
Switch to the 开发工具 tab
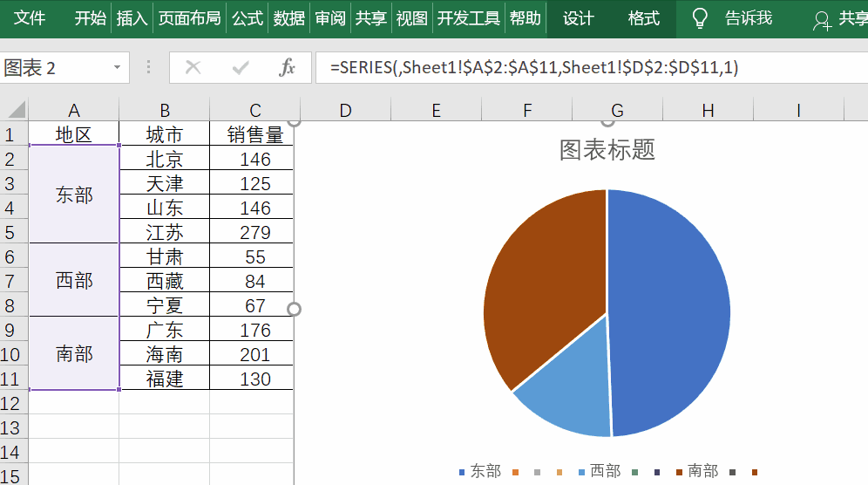pos(469,18)
